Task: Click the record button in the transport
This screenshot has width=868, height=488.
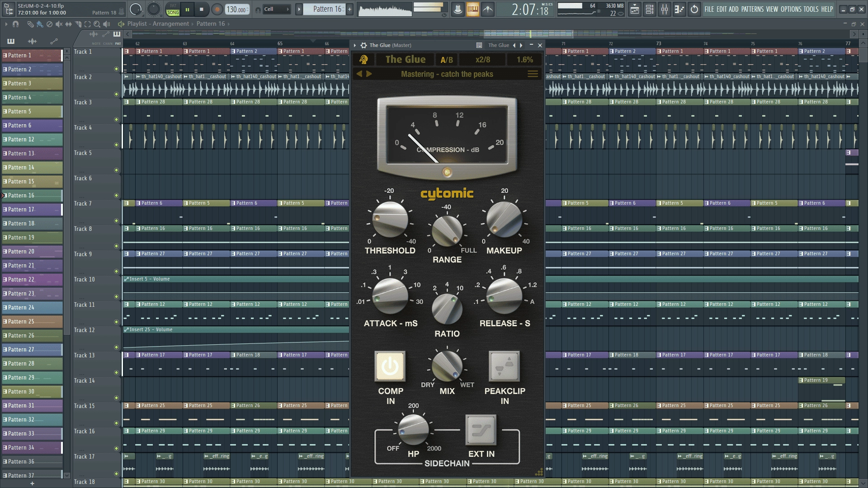Action: click(x=217, y=9)
